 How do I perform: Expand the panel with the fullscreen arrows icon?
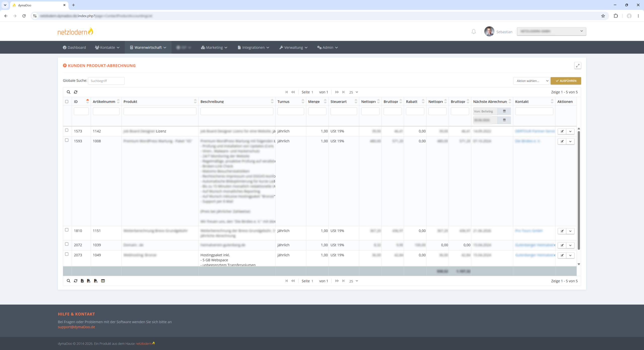point(578,66)
